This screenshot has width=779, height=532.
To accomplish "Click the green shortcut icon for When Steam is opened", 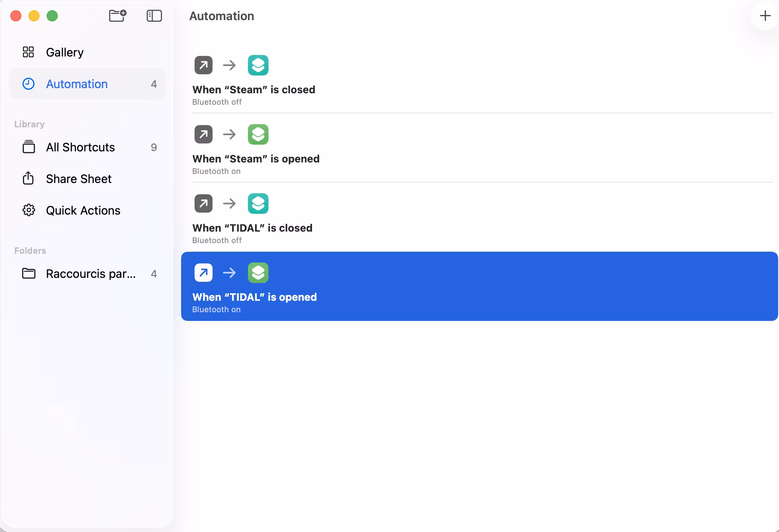I will click(x=258, y=134).
